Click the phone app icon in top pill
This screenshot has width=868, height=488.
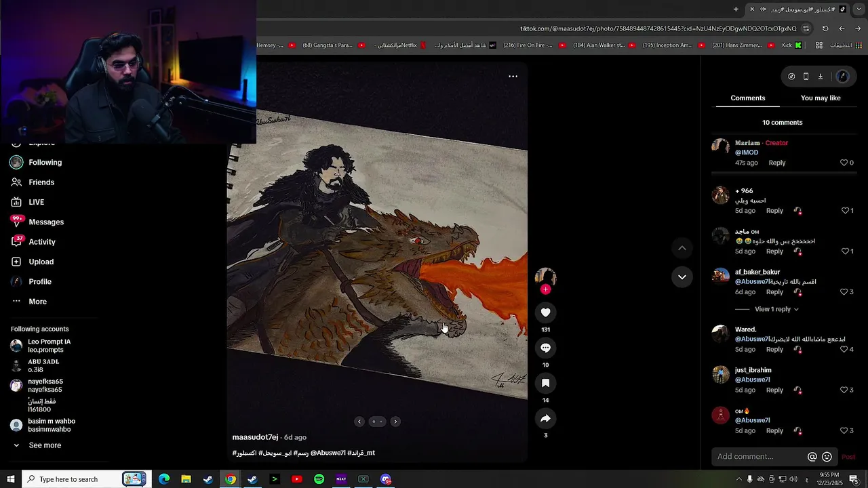click(x=806, y=77)
